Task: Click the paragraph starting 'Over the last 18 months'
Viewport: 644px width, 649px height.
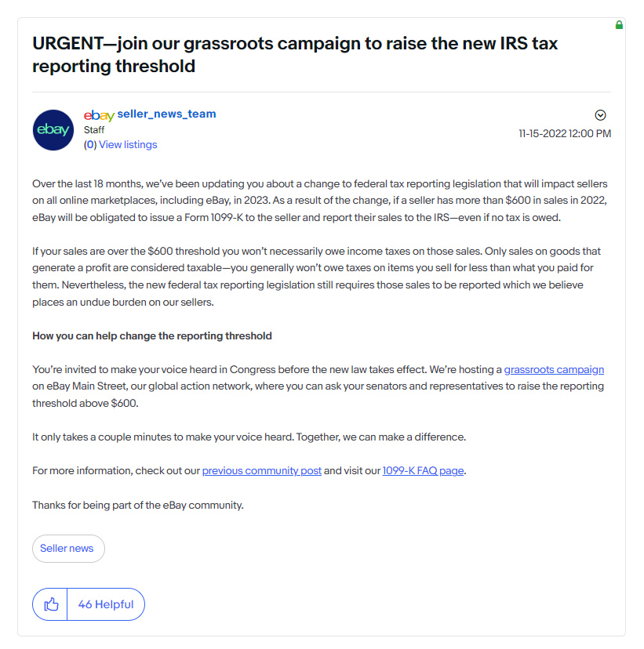Action: click(x=320, y=200)
